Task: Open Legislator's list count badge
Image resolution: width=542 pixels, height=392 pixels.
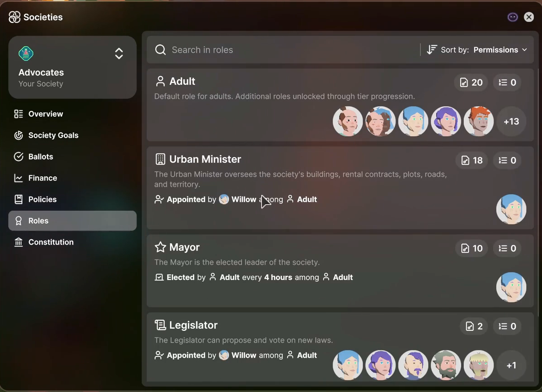Action: (507, 326)
